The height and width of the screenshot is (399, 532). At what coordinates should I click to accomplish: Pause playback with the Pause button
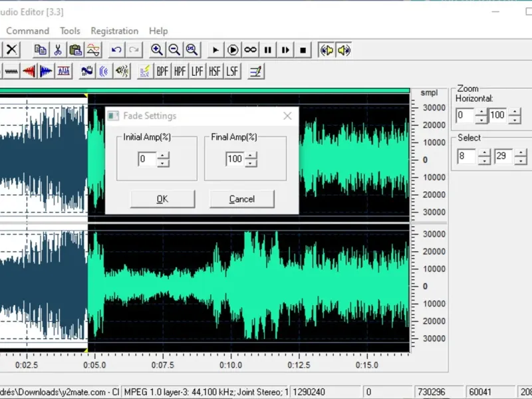coord(268,50)
